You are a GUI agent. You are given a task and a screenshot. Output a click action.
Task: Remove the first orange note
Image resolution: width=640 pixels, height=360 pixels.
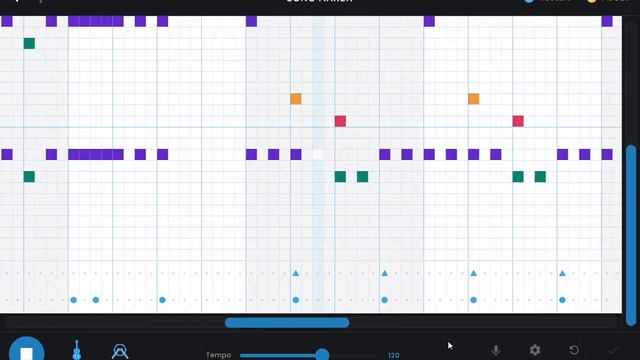(x=296, y=99)
